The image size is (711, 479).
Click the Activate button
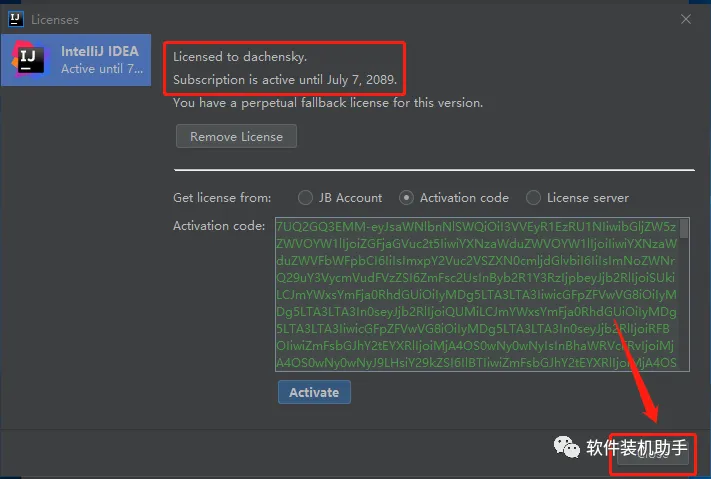314,392
